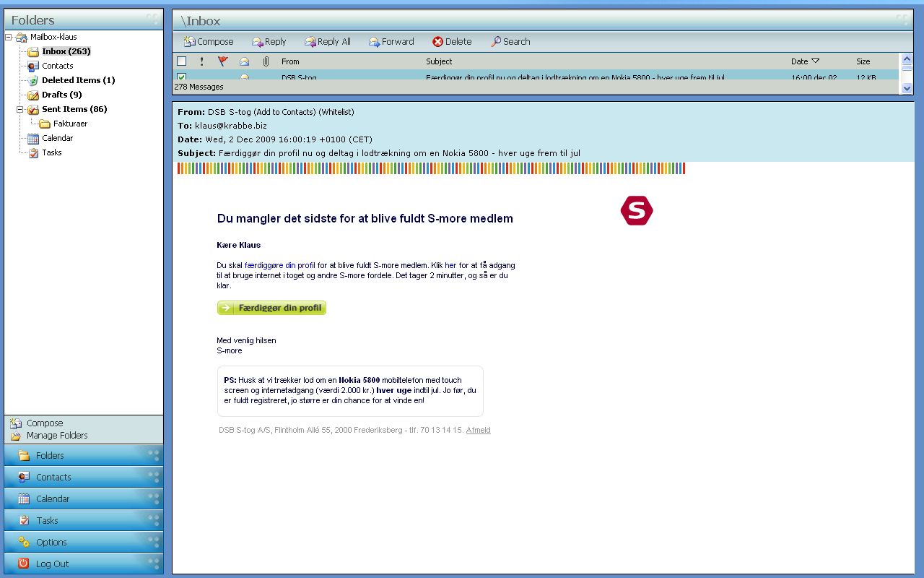924x578 pixels.
Task: Click the Log Out bar
Action: coord(84,564)
